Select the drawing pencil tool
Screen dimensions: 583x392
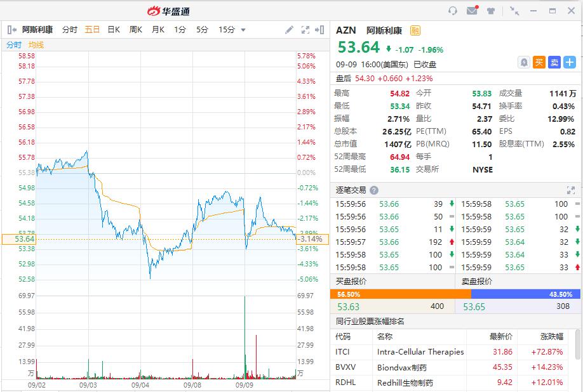click(289, 30)
